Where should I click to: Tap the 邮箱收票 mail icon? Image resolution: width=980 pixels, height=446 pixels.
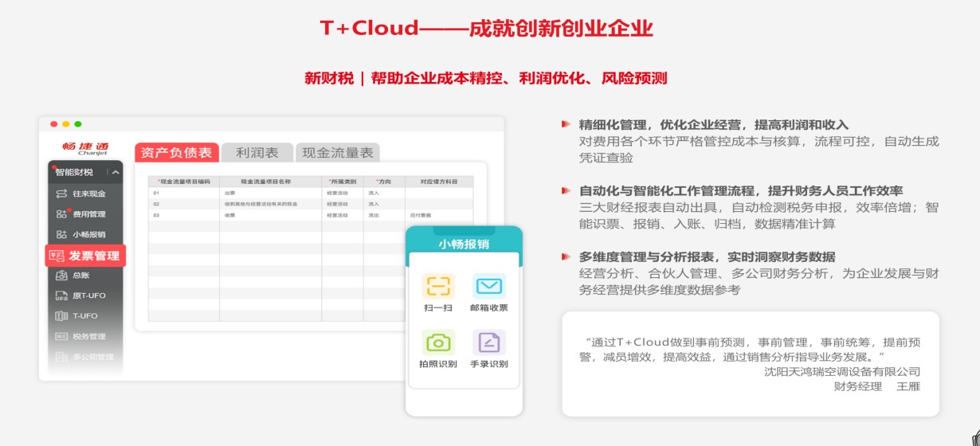coord(488,287)
